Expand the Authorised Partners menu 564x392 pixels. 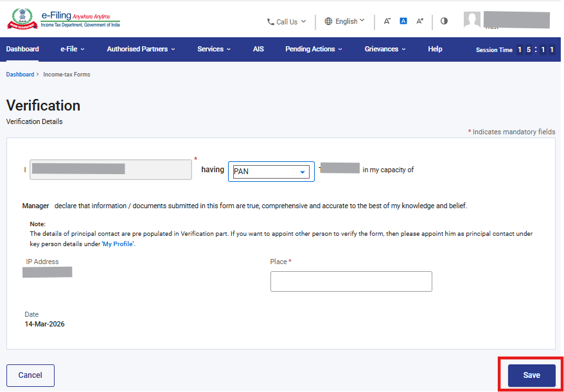pos(141,49)
